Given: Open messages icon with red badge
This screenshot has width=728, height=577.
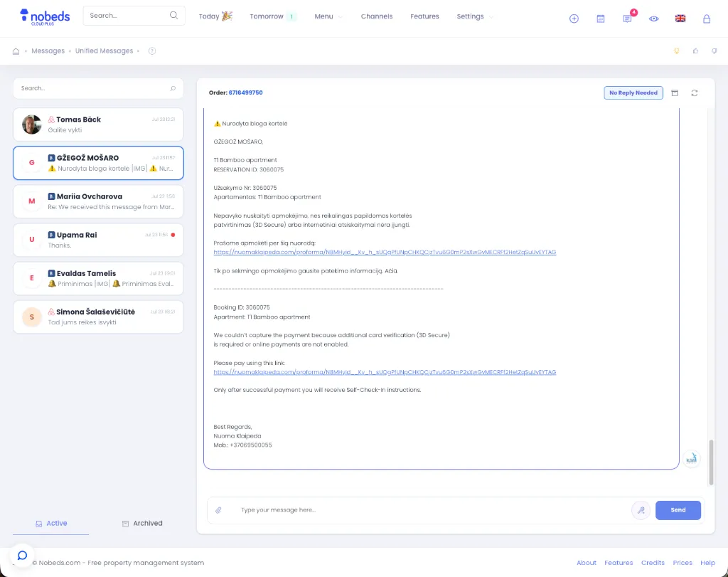Looking at the screenshot, I should [627, 18].
